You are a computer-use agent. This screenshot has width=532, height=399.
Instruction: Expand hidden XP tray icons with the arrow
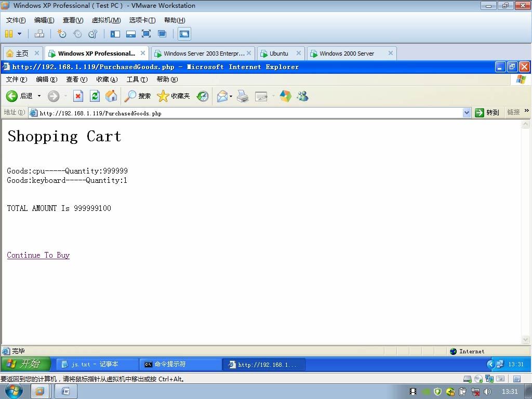490,364
